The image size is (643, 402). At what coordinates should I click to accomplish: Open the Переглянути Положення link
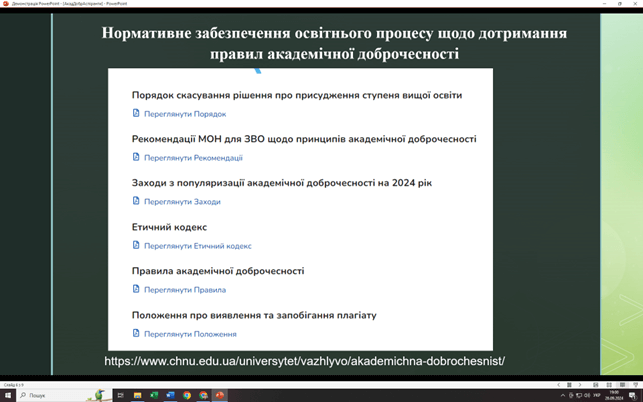coord(189,334)
